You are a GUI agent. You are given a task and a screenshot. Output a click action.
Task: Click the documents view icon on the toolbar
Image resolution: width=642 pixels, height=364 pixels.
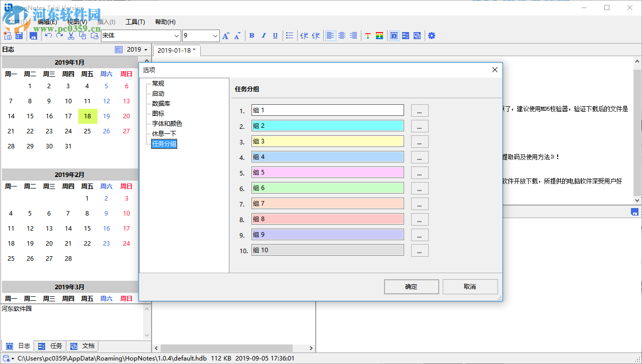point(417,36)
